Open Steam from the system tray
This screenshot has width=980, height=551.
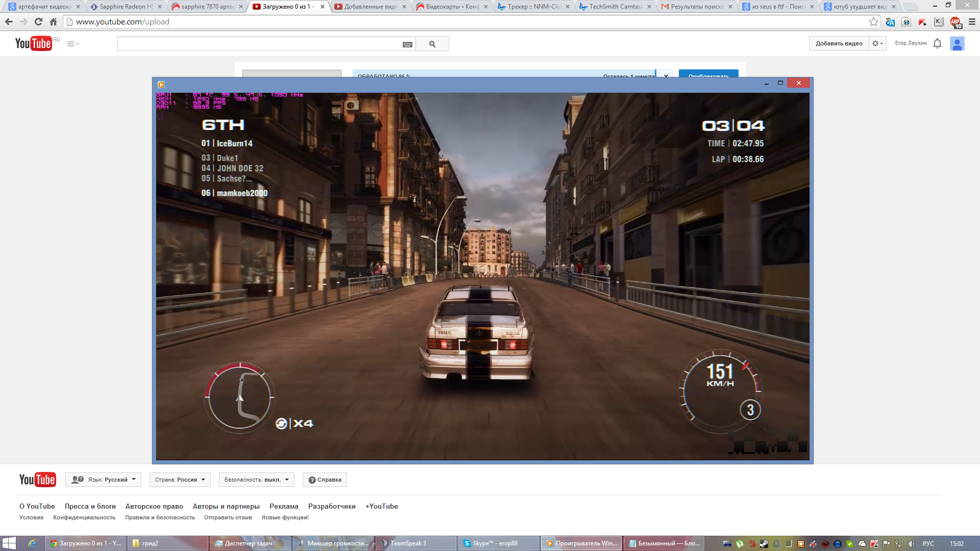[764, 544]
